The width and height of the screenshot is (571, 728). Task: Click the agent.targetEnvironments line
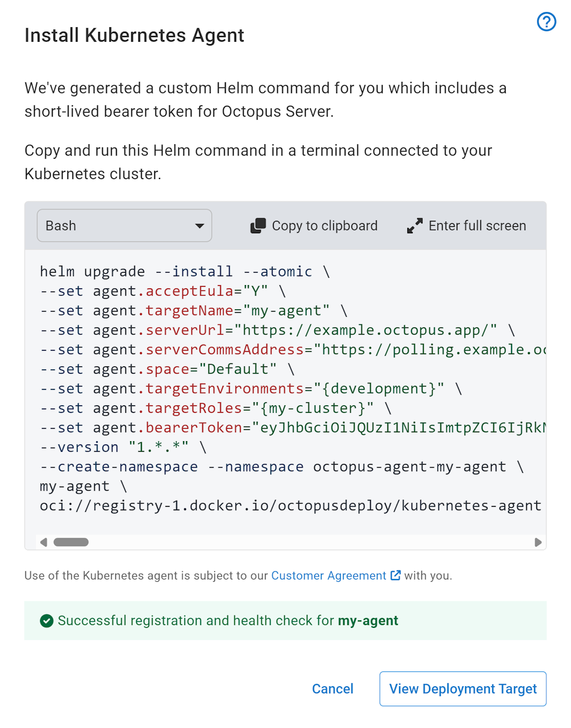pos(251,388)
